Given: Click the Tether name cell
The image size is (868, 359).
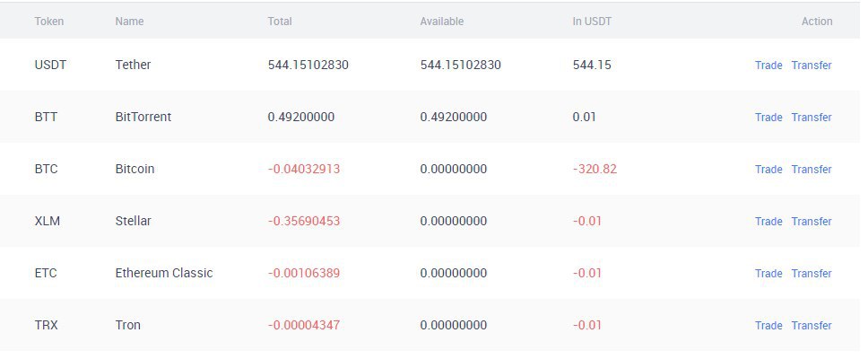Looking at the screenshot, I should 133,65.
